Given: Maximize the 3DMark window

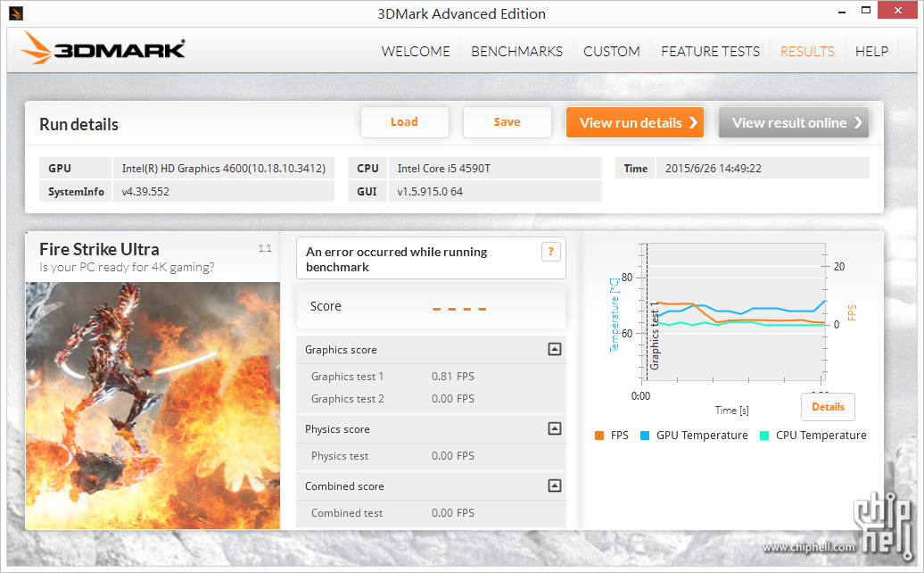Looking at the screenshot, I should pos(866,11).
